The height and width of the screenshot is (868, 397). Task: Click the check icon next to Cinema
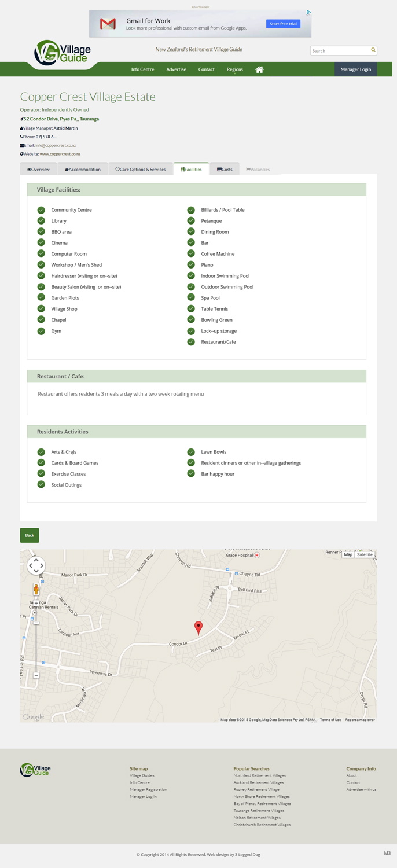(41, 243)
